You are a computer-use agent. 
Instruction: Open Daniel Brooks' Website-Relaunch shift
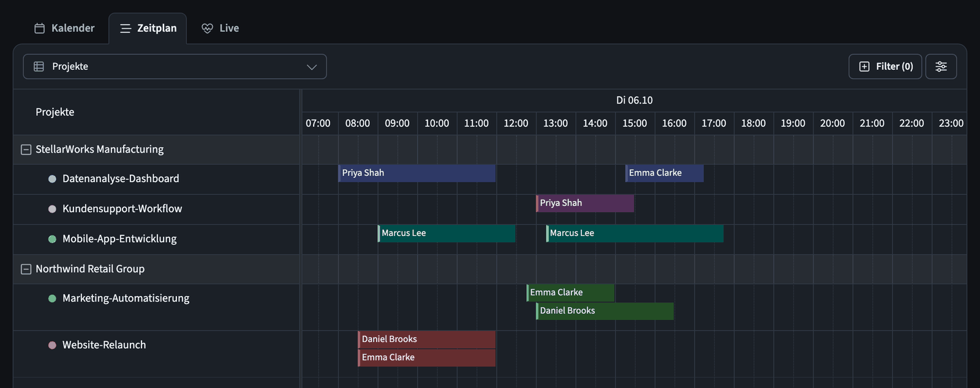click(427, 339)
